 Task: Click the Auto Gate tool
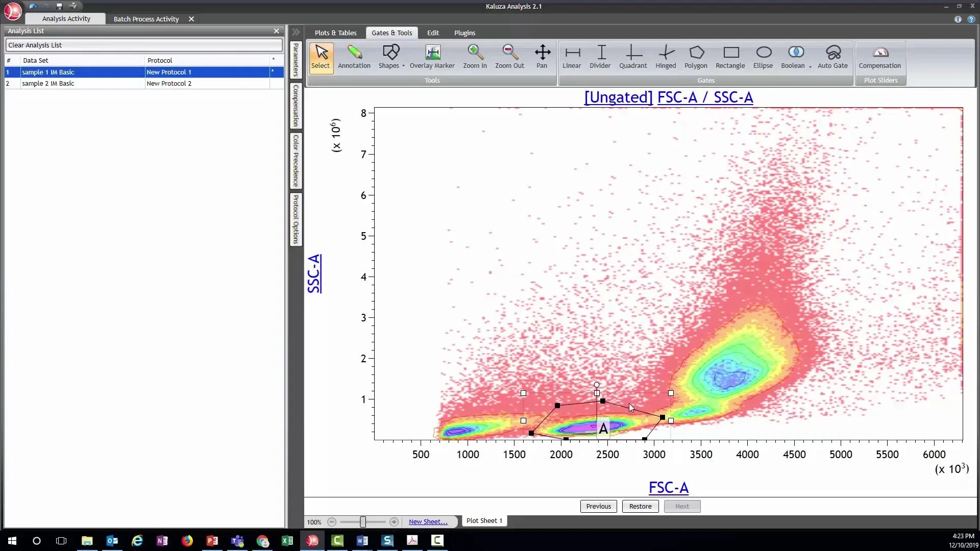tap(832, 57)
